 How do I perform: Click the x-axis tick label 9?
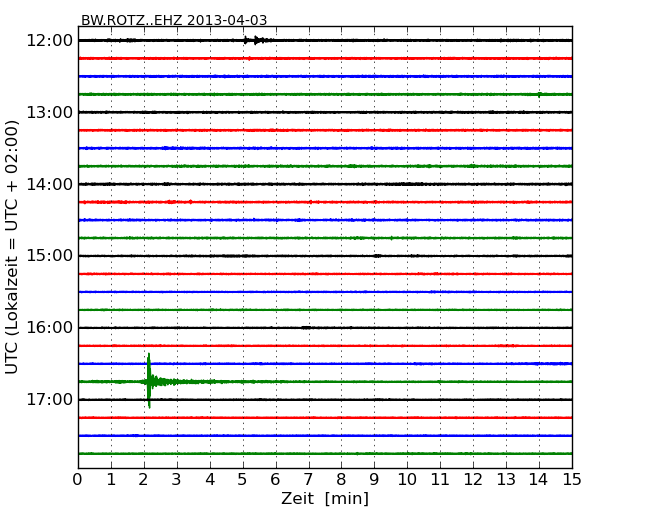[x=374, y=479]
